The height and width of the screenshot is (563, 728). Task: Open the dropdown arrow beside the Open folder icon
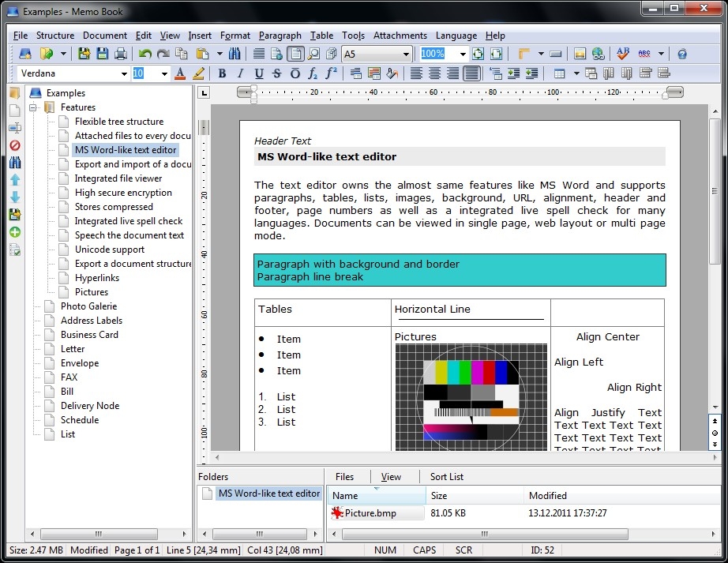(63, 54)
